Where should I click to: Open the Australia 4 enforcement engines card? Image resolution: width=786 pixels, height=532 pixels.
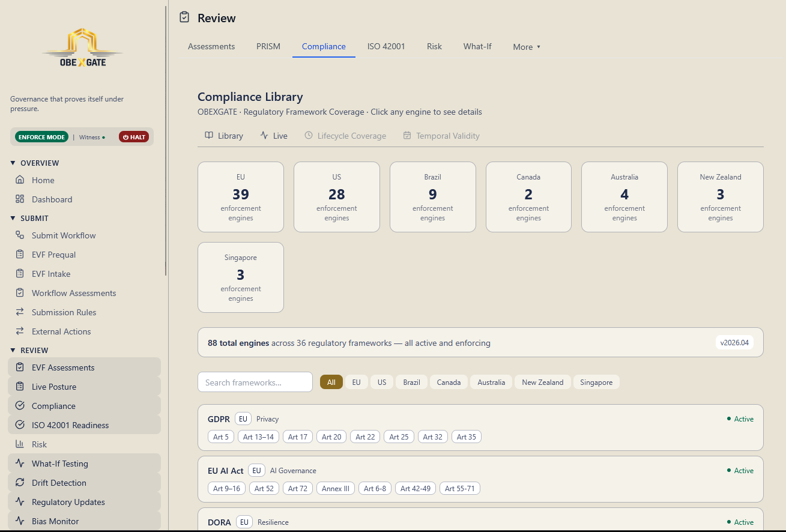point(624,197)
